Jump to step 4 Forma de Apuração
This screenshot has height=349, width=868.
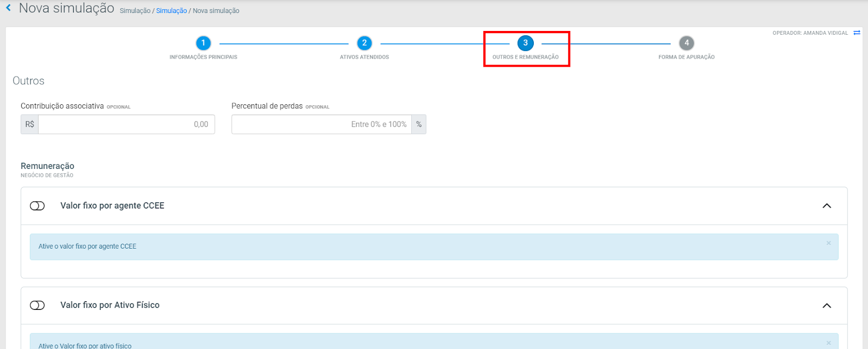pyautogui.click(x=687, y=43)
